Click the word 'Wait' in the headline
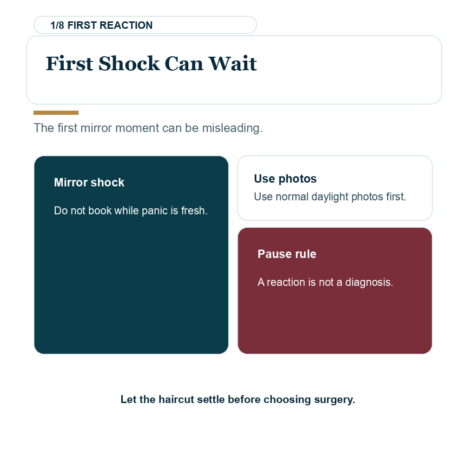The height and width of the screenshot is (476, 476). (x=232, y=63)
